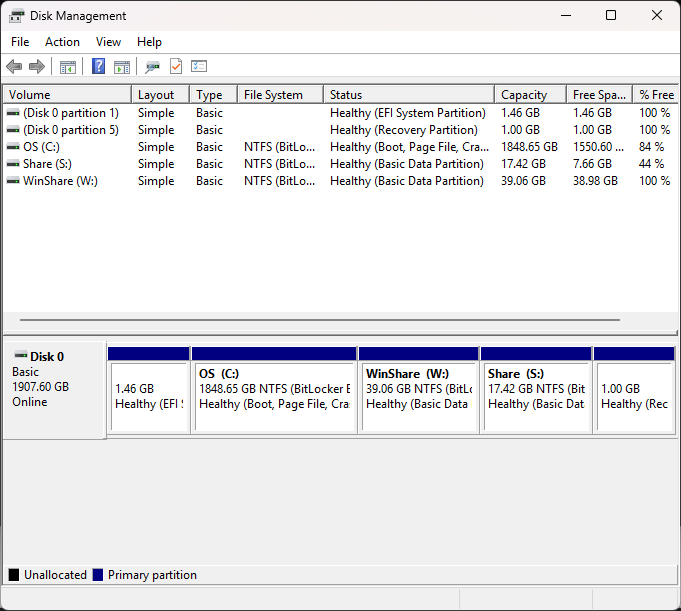Click the Forward arrow toolbar icon
Screen dimensions: 681x611
[37, 66]
